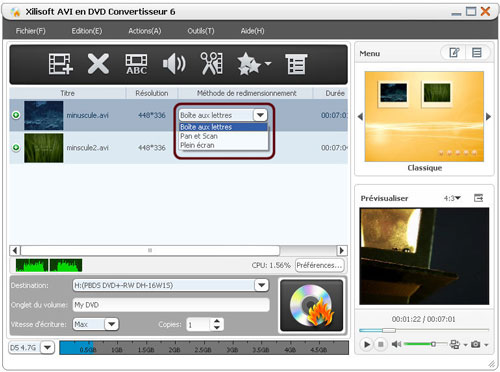This screenshot has height=372, width=500.
Task: Expand the effects stars dropdown arrow
Action: coord(268,63)
